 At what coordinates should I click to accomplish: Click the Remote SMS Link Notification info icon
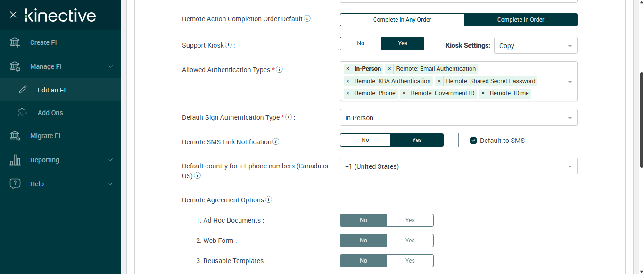[276, 141]
